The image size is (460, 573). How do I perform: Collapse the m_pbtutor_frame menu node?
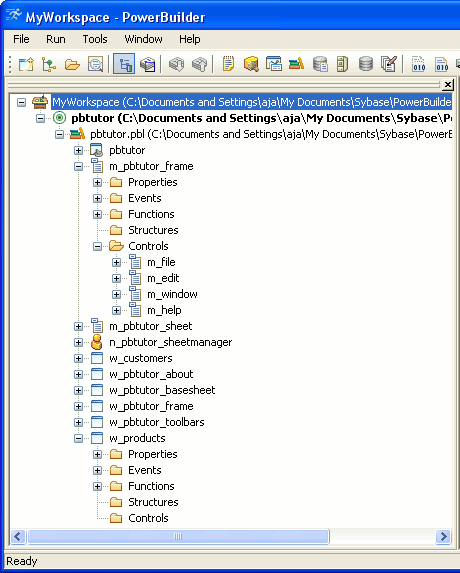79,167
